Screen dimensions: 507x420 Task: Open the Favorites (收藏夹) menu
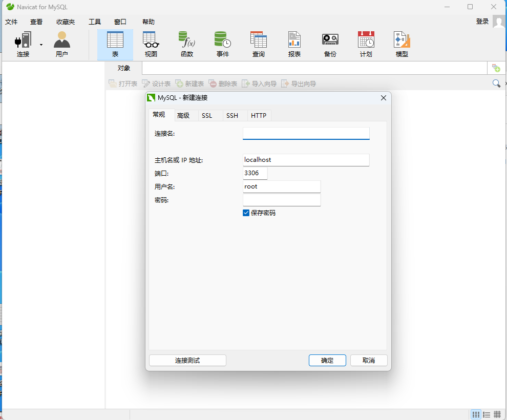[66, 22]
